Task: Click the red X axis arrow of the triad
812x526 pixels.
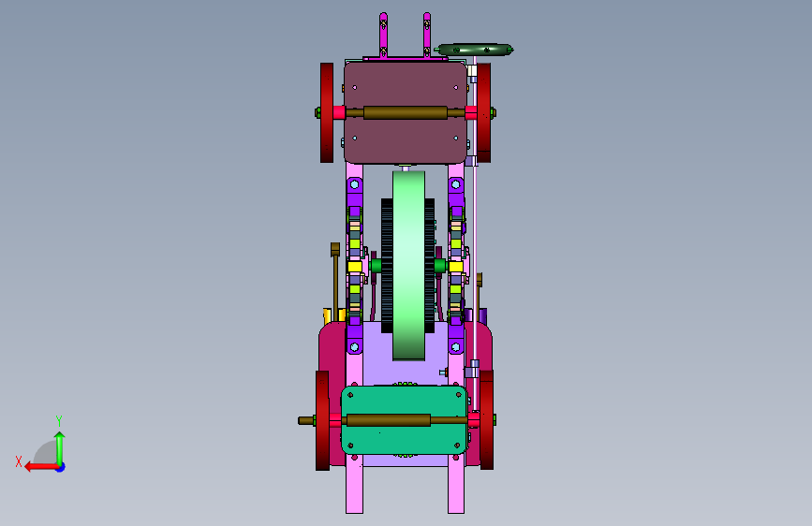Action: coord(41,467)
